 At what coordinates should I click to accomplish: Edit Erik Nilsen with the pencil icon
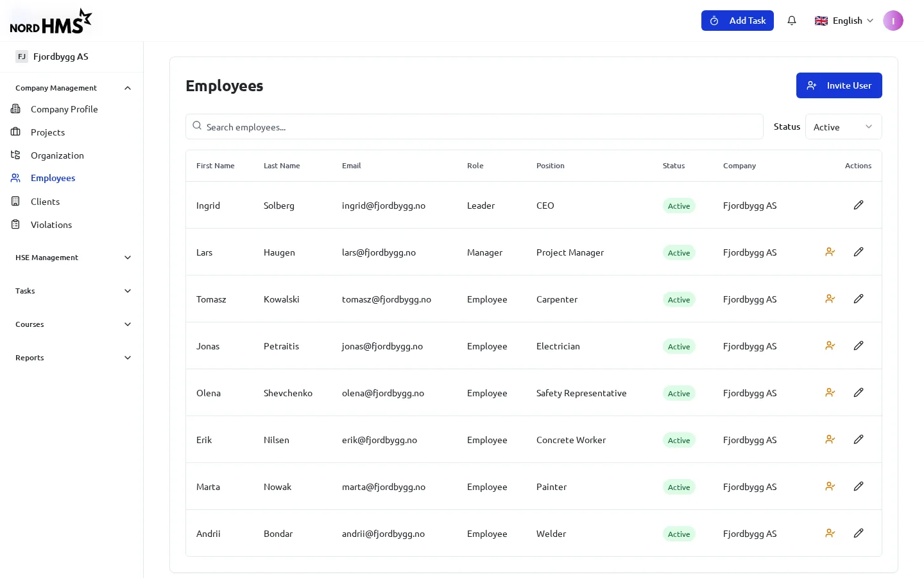point(859,439)
